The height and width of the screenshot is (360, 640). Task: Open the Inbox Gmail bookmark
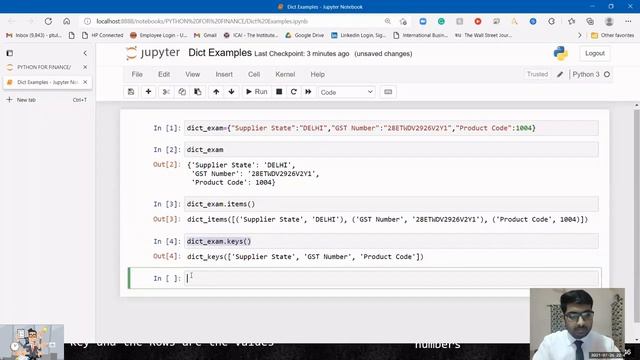point(33,36)
